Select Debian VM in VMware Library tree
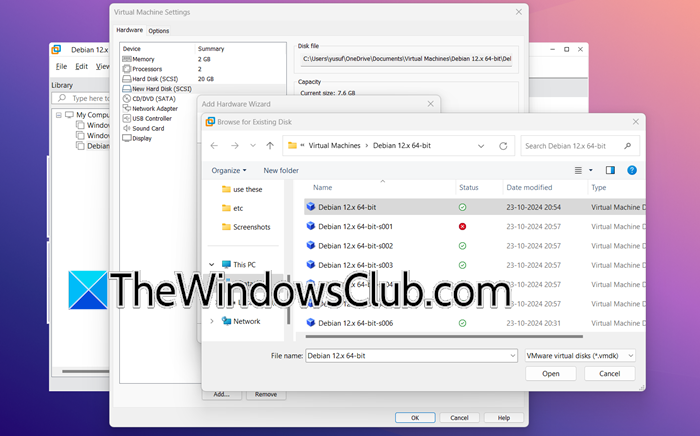 pyautogui.click(x=93, y=146)
